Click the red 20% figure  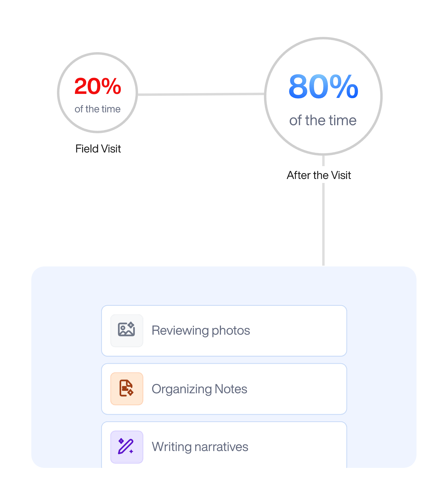[98, 86]
